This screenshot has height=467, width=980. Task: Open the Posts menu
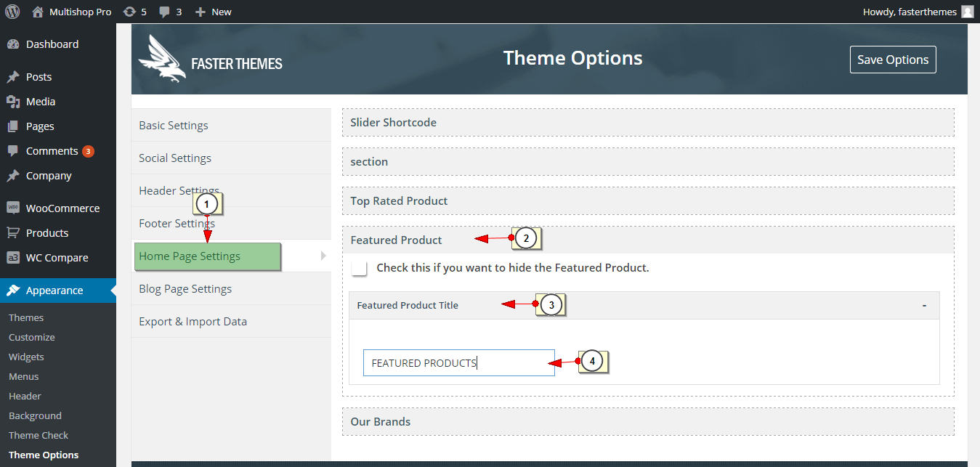click(x=58, y=77)
